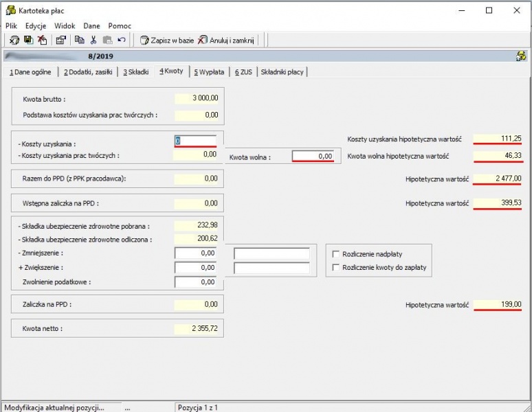Click status bar text Pozycja 1 z 1

coord(197,408)
